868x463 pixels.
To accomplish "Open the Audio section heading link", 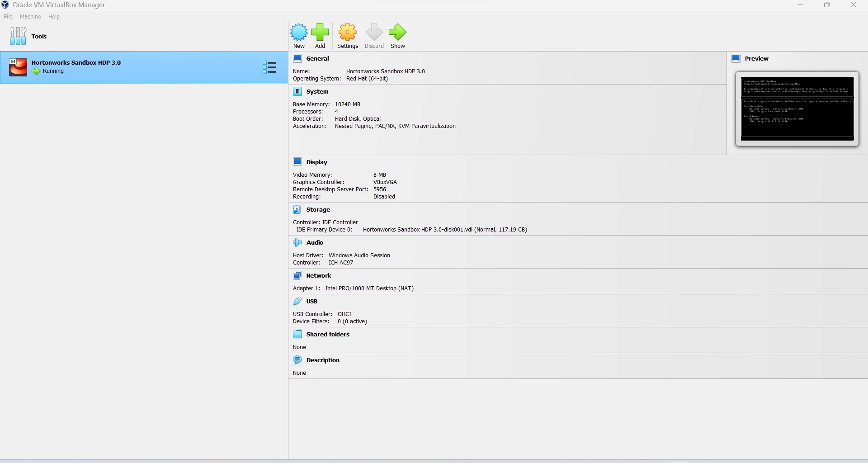I will [x=315, y=242].
